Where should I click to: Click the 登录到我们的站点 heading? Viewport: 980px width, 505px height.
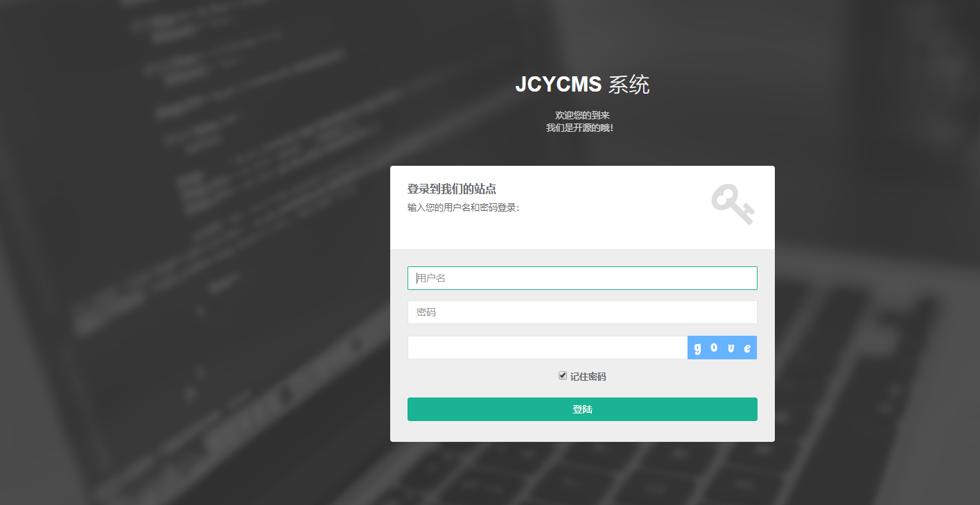(452, 189)
